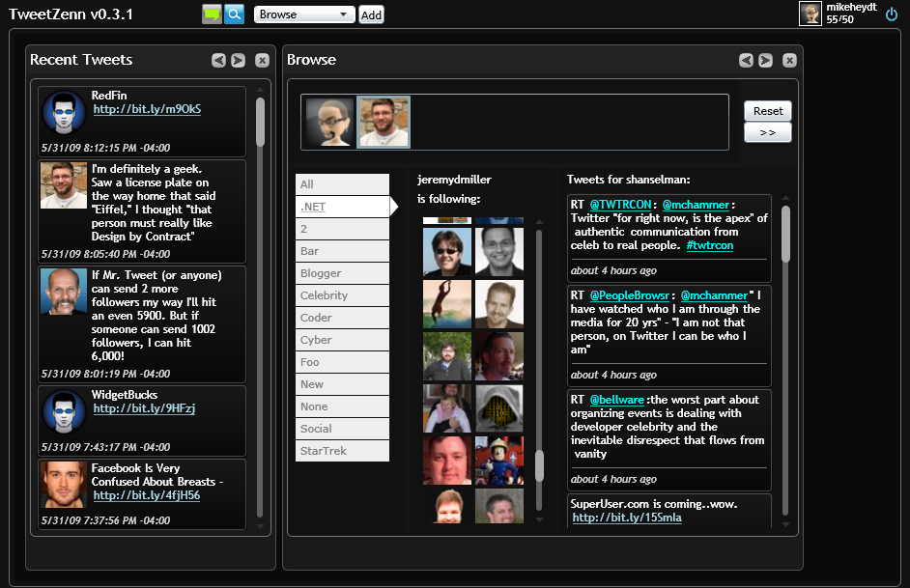Select the cartoon avatar in the browse trail
Image resolution: width=910 pixels, height=588 pixels.
(329, 122)
